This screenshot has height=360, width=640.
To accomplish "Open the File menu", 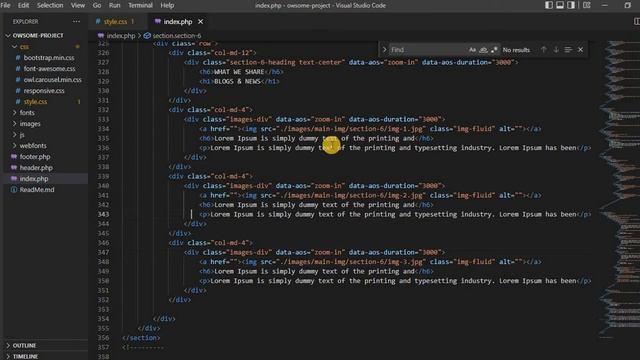I will (x=5, y=5).
